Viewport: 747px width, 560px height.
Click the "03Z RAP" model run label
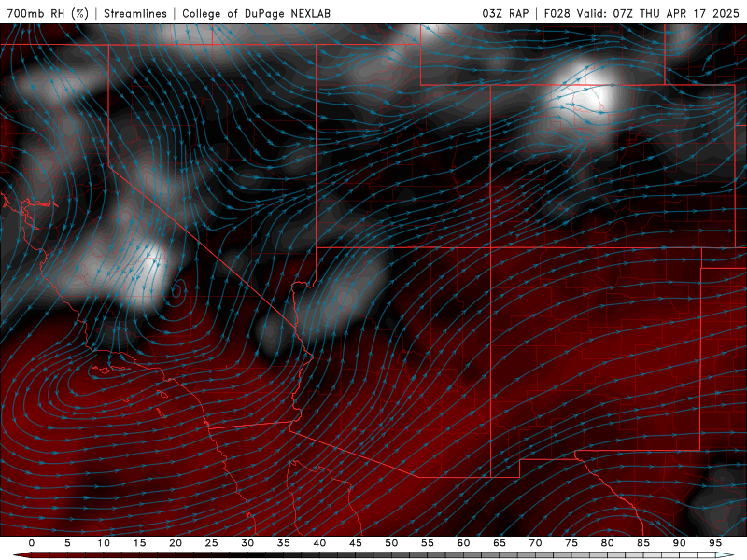click(505, 13)
